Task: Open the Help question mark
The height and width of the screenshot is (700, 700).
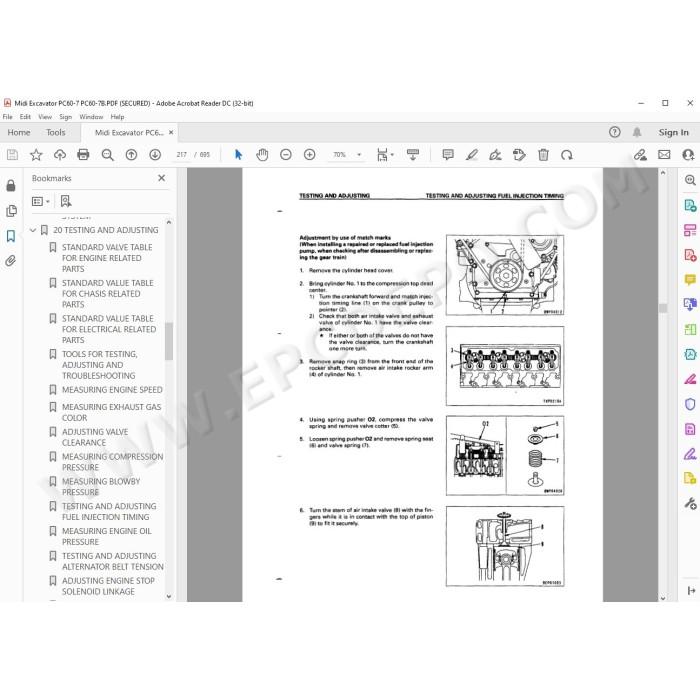Action: point(615,132)
